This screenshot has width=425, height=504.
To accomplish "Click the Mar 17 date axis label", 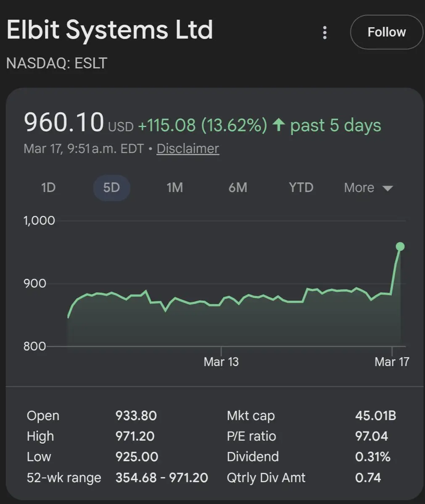I will [392, 362].
